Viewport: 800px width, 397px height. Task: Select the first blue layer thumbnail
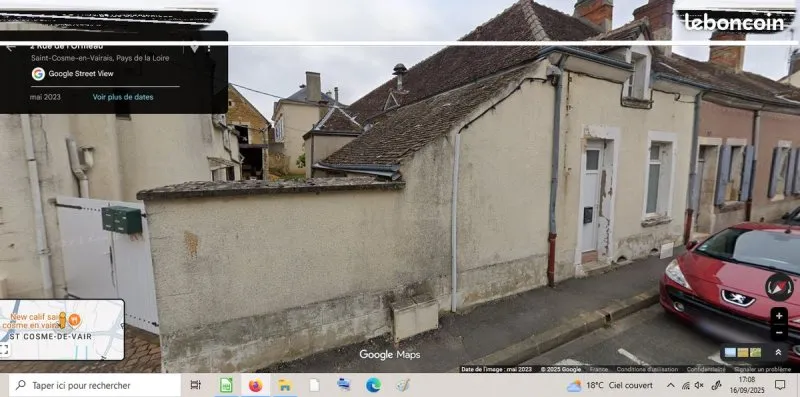pos(730,352)
